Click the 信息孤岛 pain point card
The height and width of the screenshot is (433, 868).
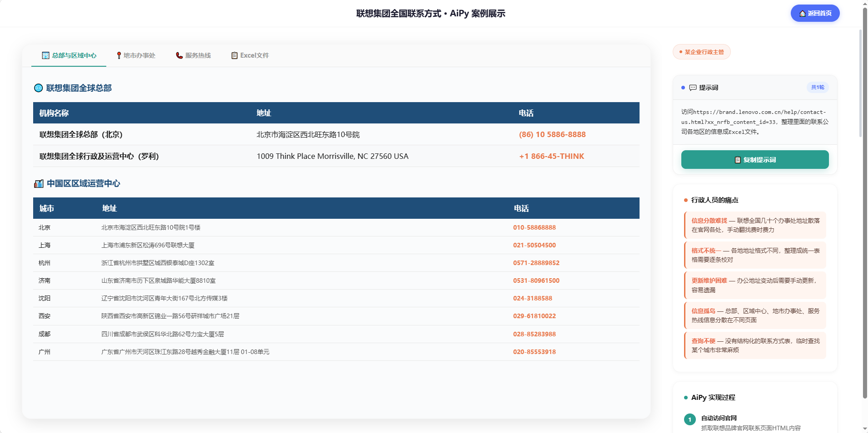(x=755, y=315)
